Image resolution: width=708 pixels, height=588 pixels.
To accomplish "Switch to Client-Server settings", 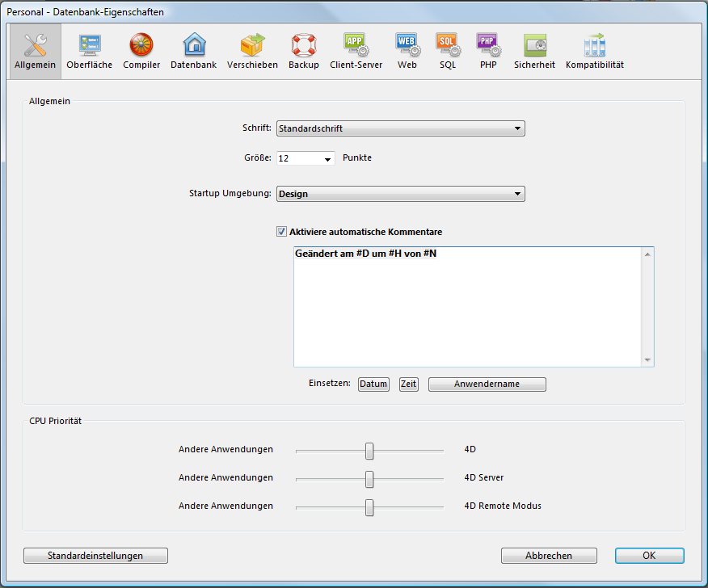I will 356,51.
